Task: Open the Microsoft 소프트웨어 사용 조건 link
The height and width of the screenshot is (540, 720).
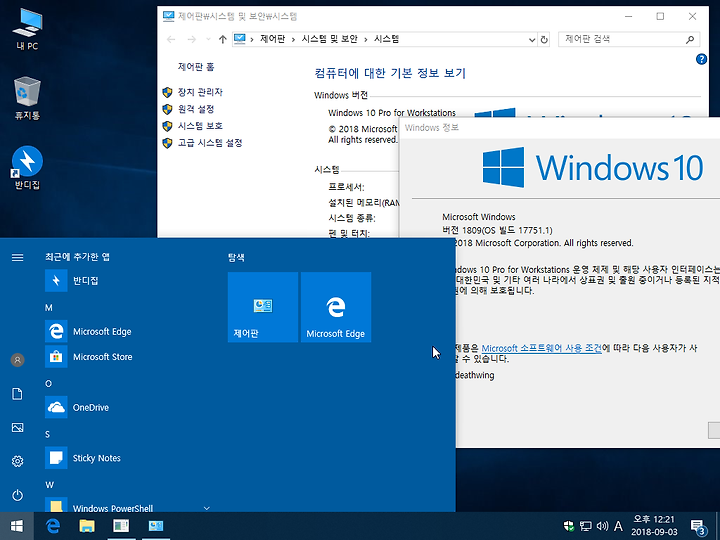Action: [x=541, y=348]
